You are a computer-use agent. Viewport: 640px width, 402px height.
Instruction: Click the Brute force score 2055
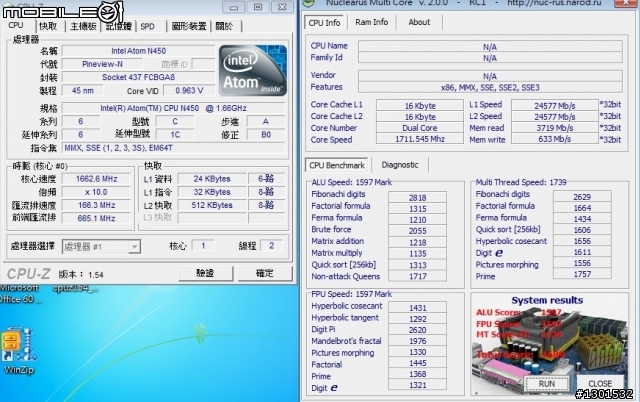pos(418,231)
